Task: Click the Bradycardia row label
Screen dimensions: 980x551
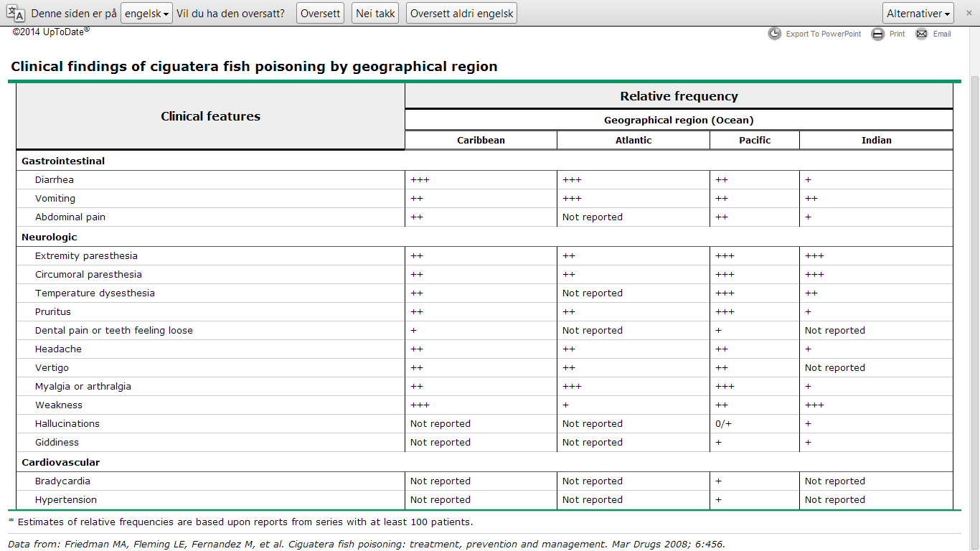Action: pyautogui.click(x=62, y=481)
